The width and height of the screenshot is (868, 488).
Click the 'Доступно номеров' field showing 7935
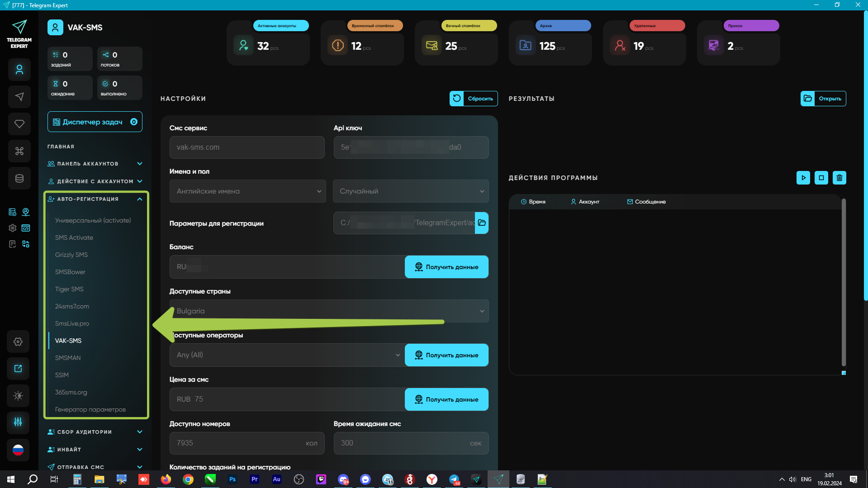247,443
